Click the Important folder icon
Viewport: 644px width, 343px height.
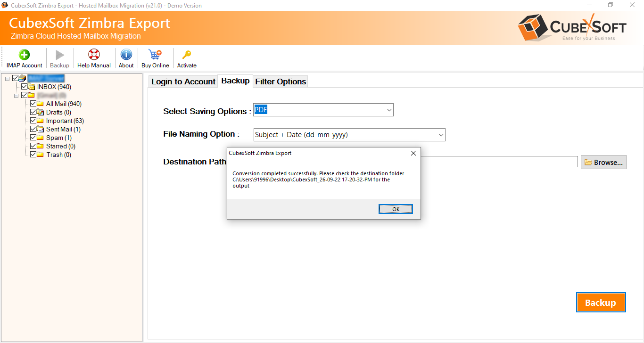pyautogui.click(x=41, y=121)
